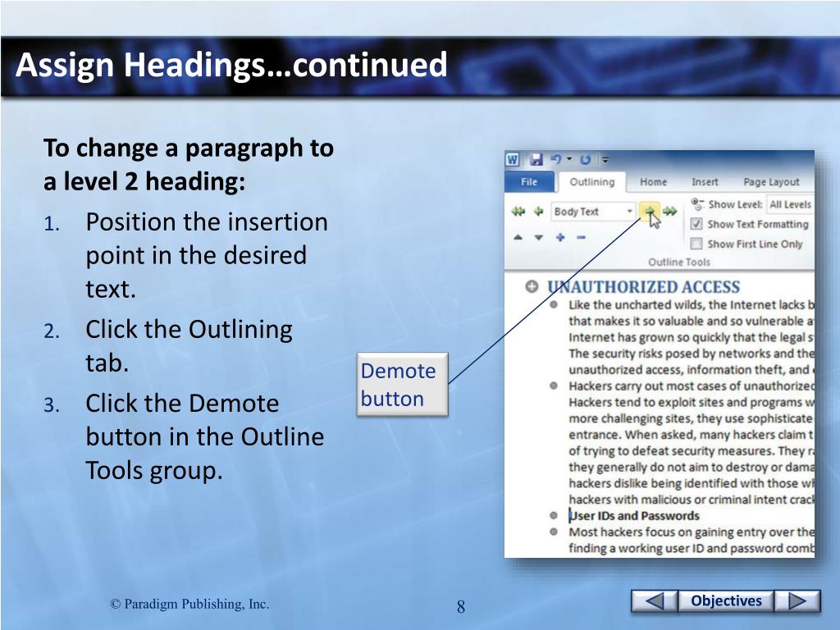The image size is (840, 630).
Task: Expand the UNAUTHORIZED ACCESS heading plus symbol
Action: (532, 287)
